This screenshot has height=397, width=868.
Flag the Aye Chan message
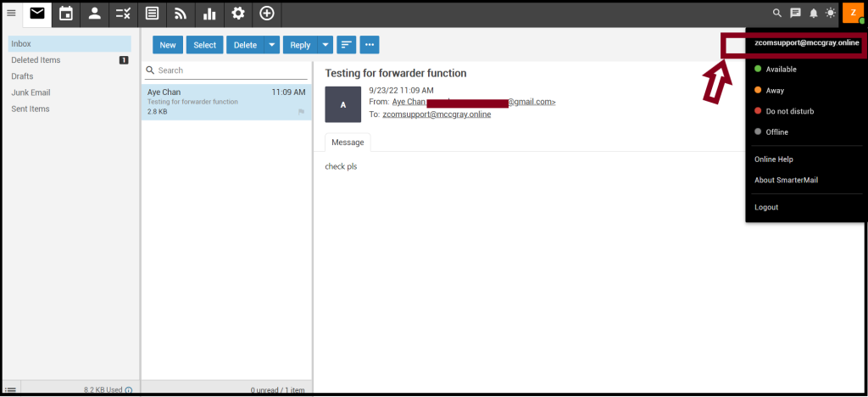302,112
